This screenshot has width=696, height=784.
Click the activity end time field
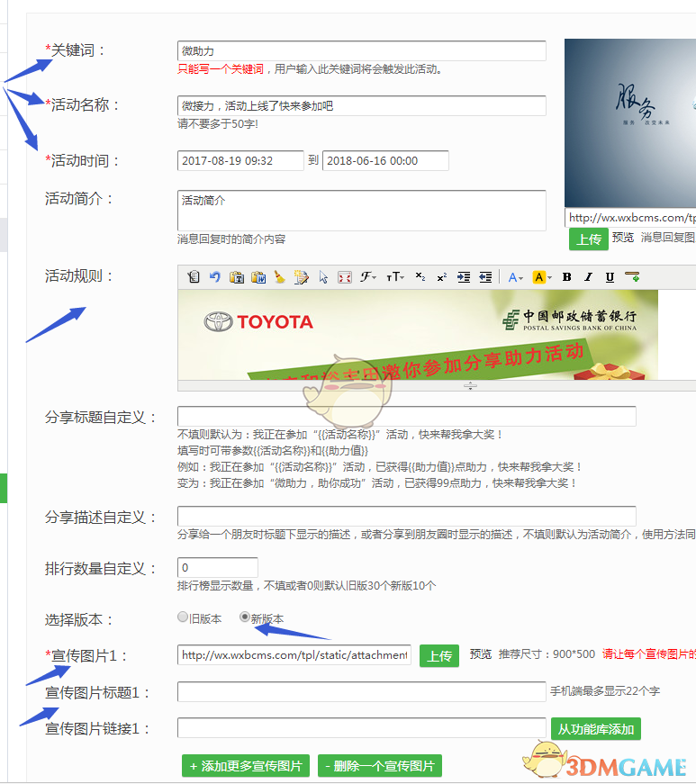(385, 160)
